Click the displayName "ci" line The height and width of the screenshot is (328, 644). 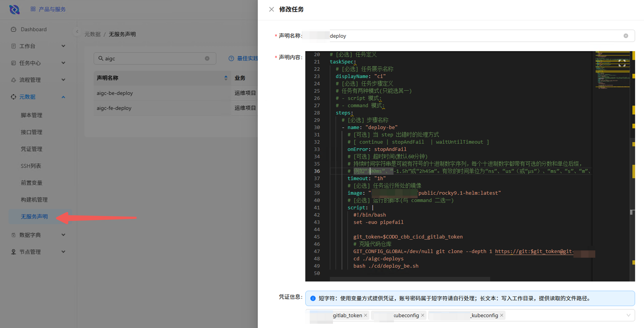[361, 76]
